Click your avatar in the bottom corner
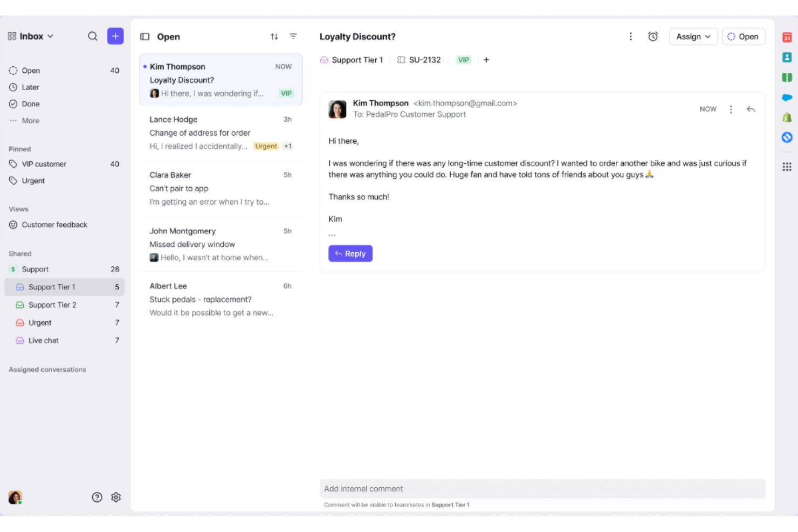 coord(15,497)
